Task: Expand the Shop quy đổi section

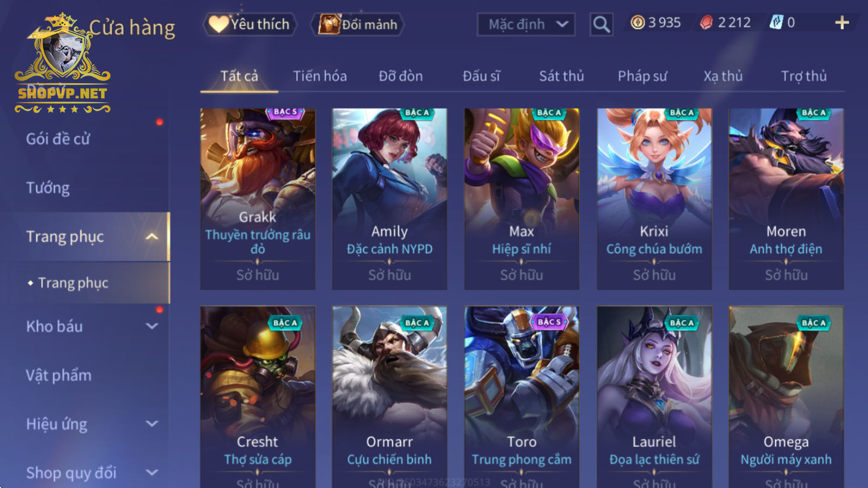Action: point(152,473)
